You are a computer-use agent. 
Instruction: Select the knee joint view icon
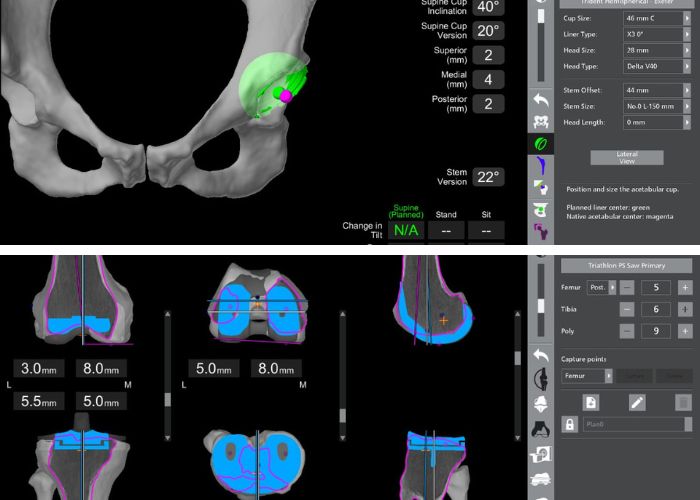pyautogui.click(x=541, y=379)
